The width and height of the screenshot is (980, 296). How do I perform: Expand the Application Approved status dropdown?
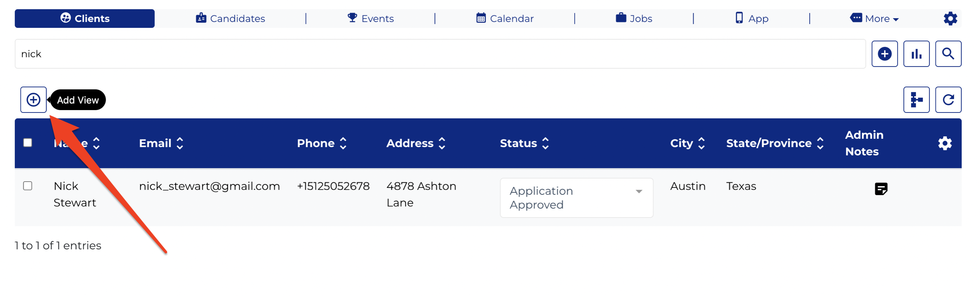coord(576,197)
